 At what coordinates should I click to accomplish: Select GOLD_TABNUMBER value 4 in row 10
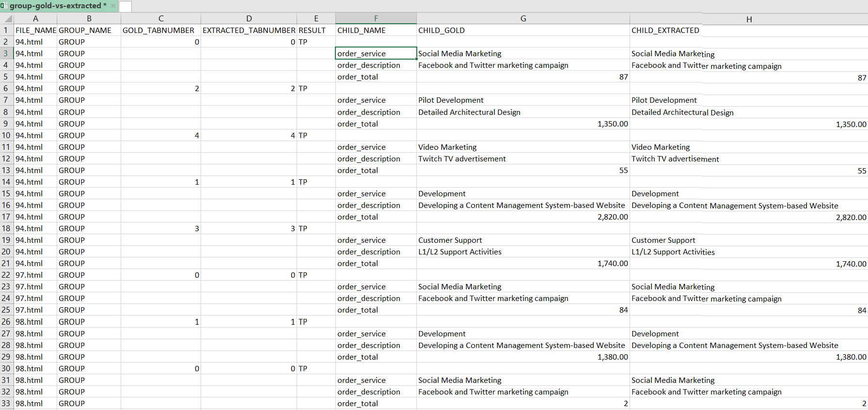(161, 135)
